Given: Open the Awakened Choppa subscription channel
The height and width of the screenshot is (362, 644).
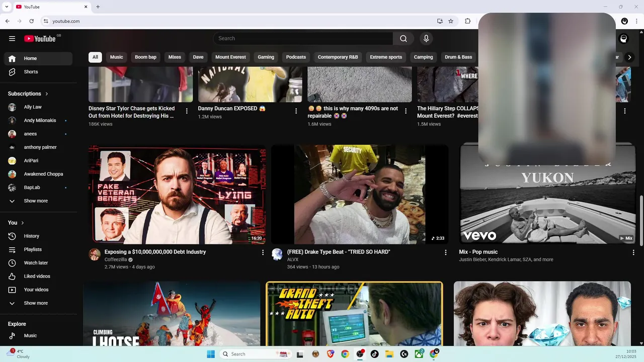Looking at the screenshot, I should [x=38, y=174].
